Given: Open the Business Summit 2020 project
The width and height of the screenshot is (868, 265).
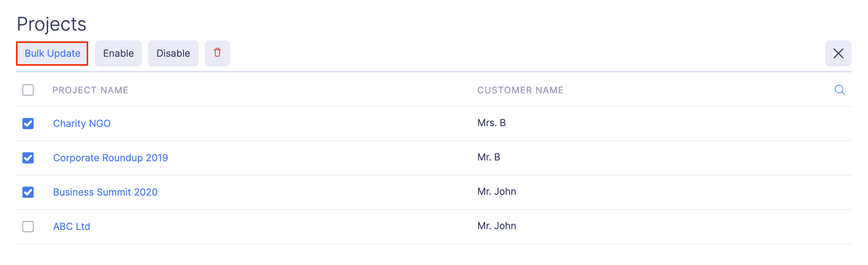Looking at the screenshot, I should click(x=105, y=192).
